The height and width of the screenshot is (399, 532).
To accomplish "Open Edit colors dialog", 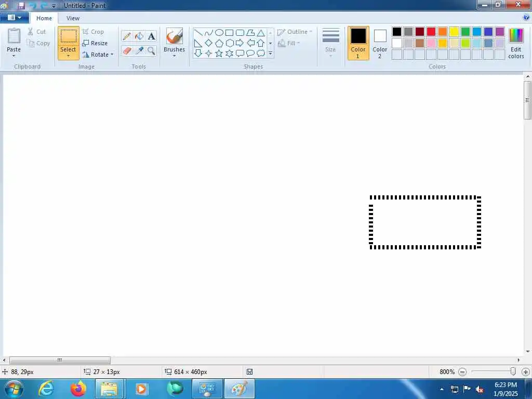I will [x=516, y=43].
